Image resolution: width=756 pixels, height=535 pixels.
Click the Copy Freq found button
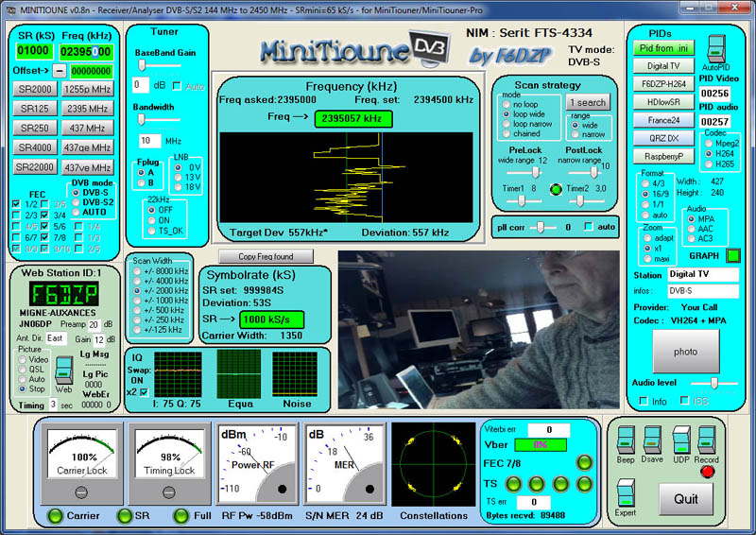[x=266, y=257]
